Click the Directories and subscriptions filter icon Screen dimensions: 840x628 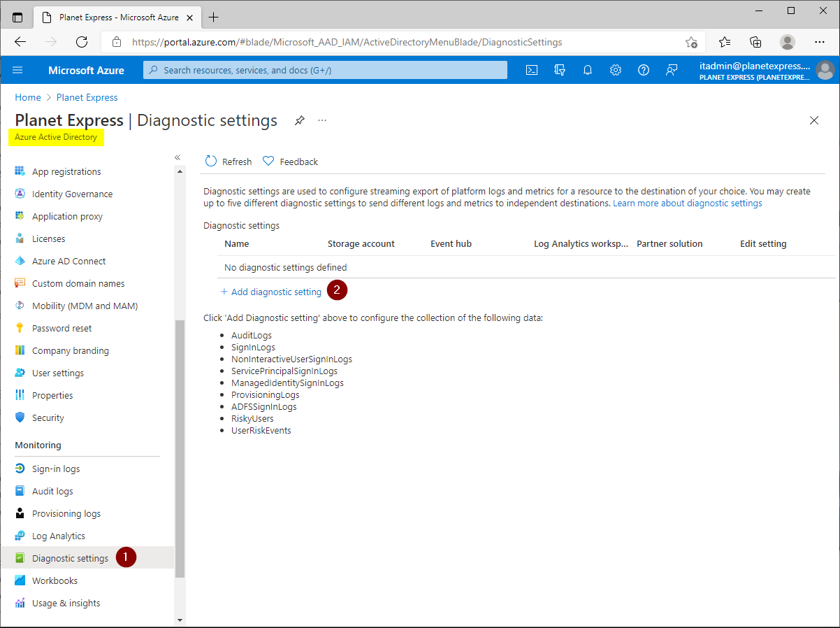[x=559, y=70]
